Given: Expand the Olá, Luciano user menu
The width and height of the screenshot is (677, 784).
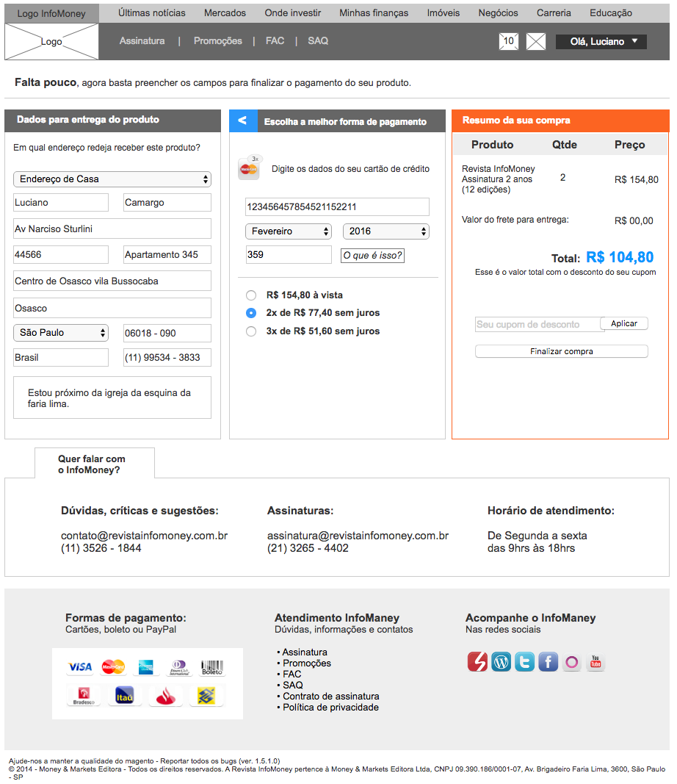Looking at the screenshot, I should click(601, 41).
